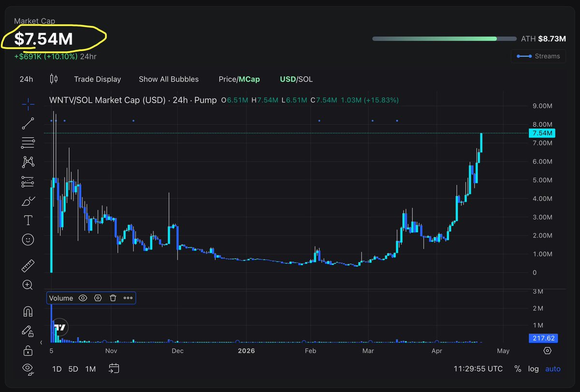Select the brush drawing tool

point(28,201)
